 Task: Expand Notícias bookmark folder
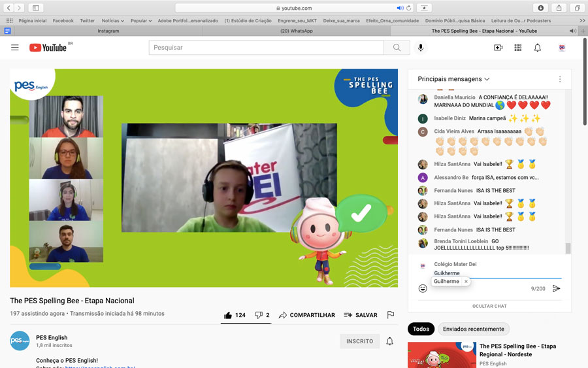(x=112, y=21)
